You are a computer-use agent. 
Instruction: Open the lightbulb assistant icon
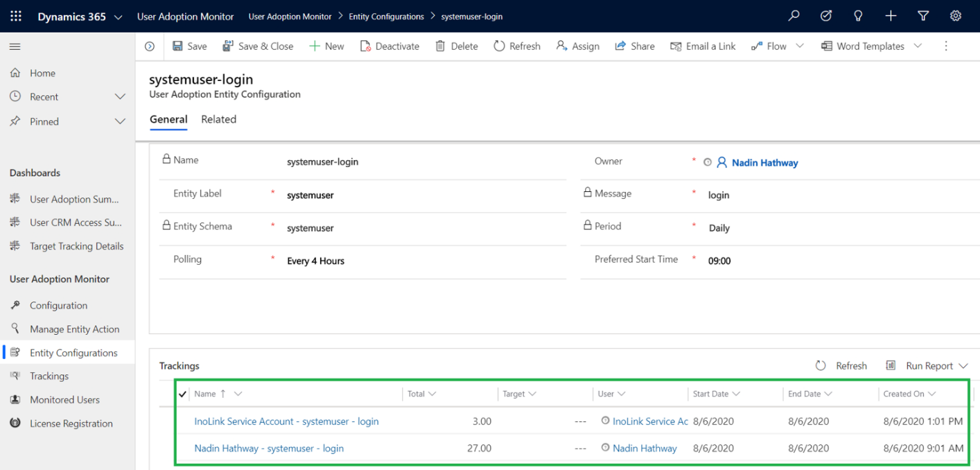point(858,16)
